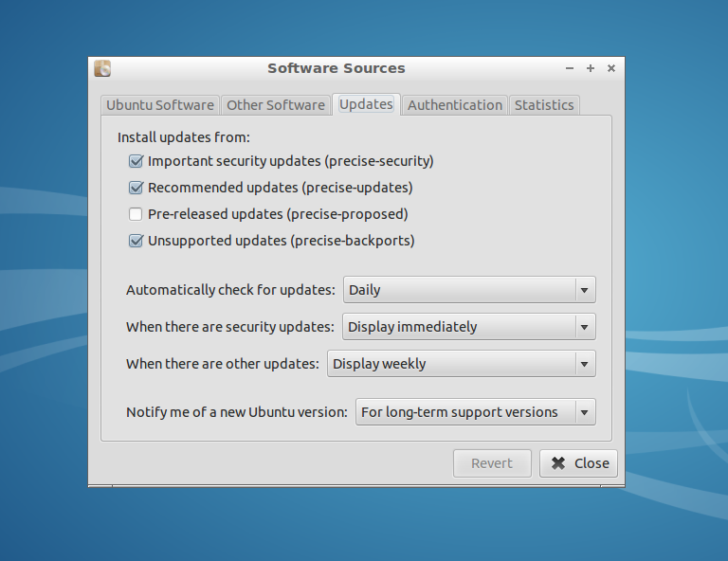
Task: Click 'When there are other updates:' label
Action: (223, 364)
